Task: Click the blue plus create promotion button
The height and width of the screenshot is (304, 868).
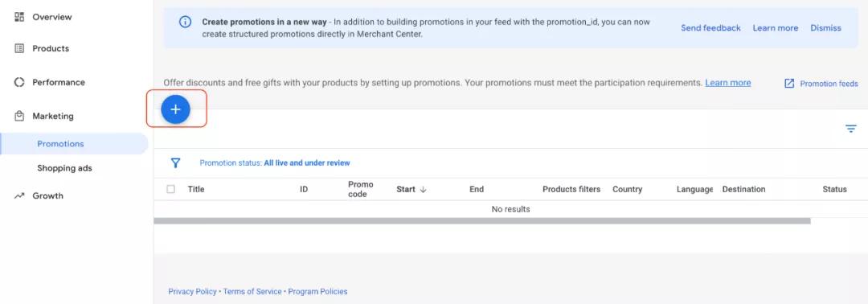Action: 175,109
